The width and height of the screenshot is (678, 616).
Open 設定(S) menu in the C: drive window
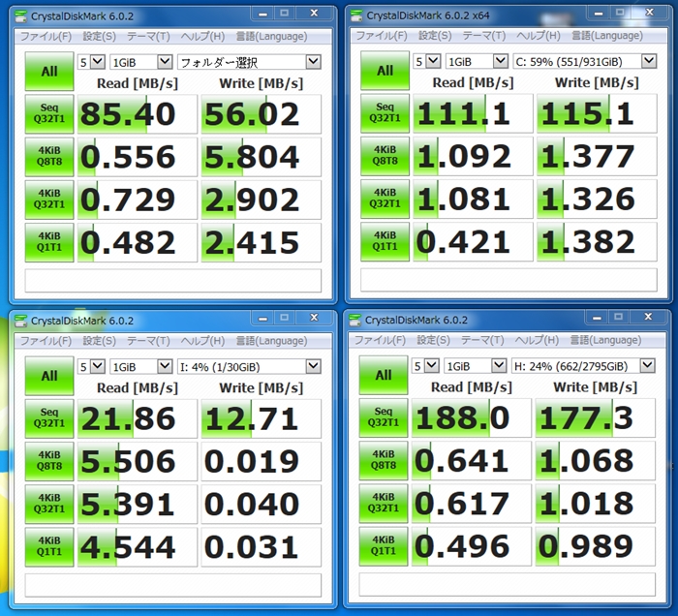coord(435,36)
